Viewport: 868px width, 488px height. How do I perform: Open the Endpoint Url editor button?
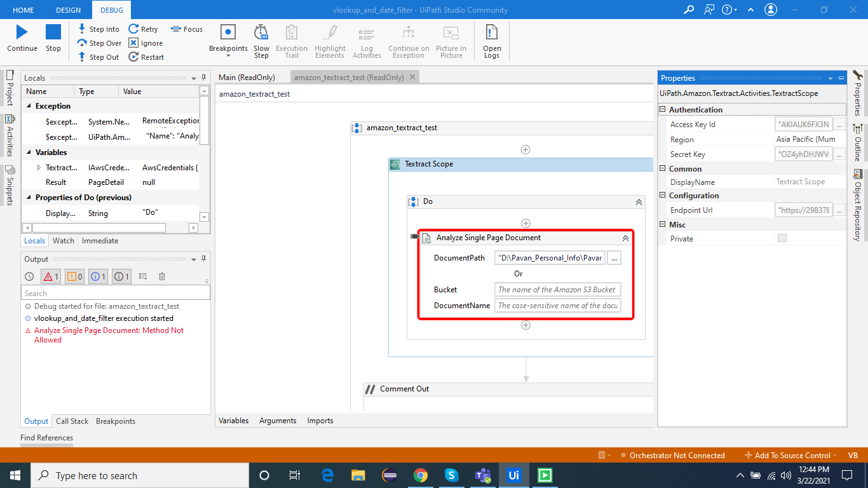(x=839, y=210)
